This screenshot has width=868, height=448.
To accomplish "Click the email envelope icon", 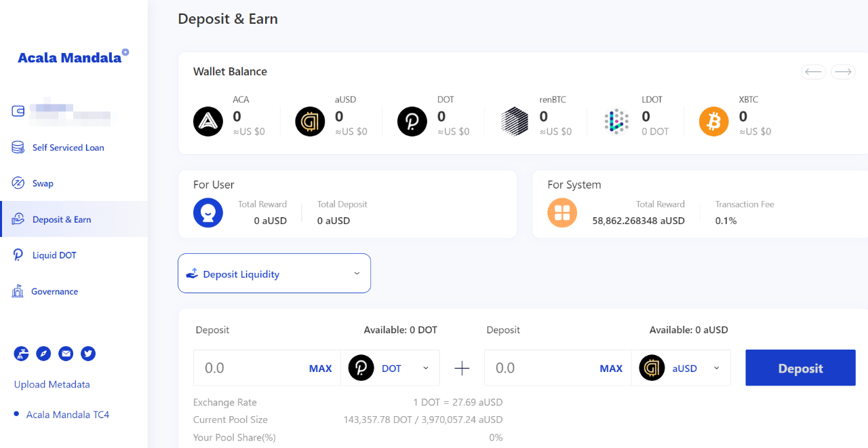I will [66, 353].
